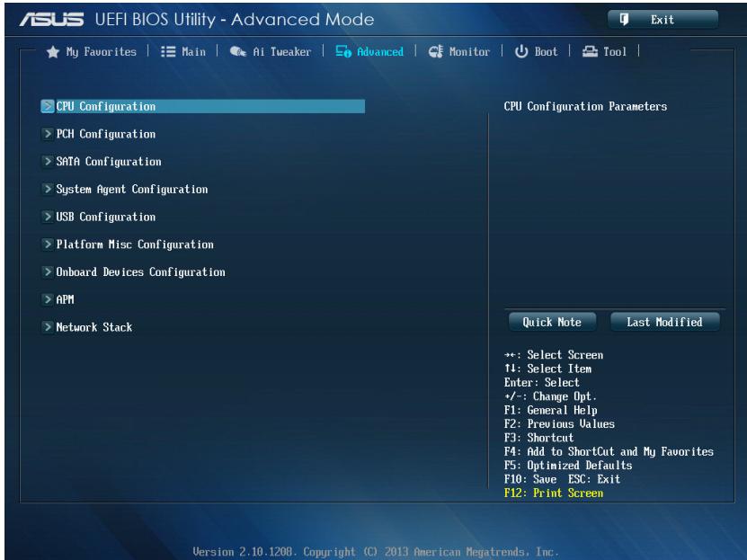Expand Network Stack arrow
The width and height of the screenshot is (747, 560).
point(47,327)
